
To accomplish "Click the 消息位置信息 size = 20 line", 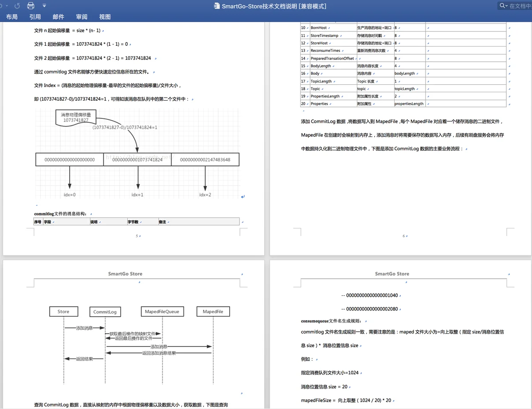I will [x=324, y=386].
